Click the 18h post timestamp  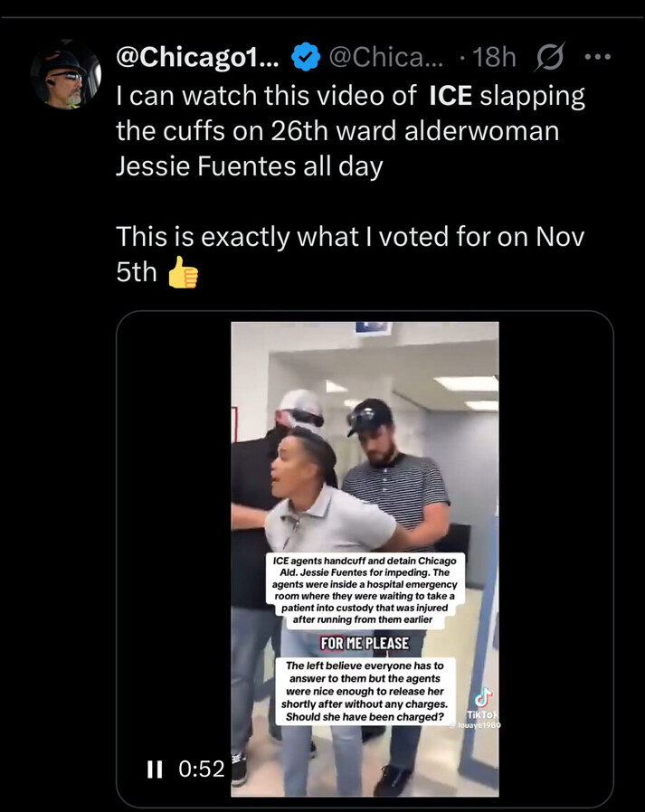click(x=494, y=56)
